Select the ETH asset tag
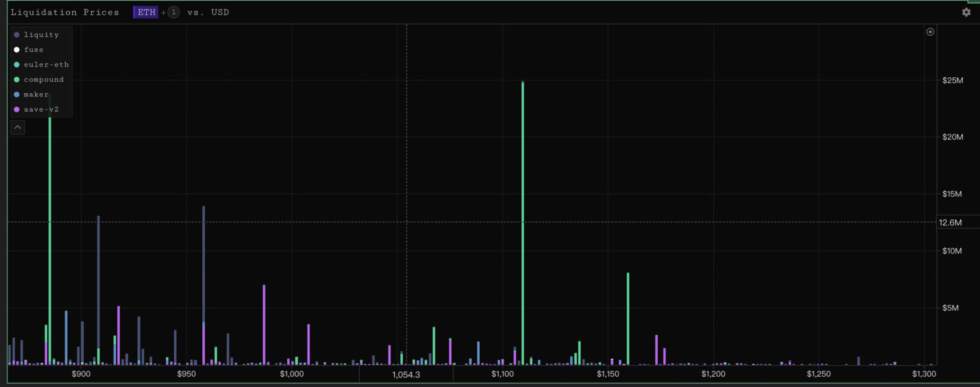 click(x=145, y=12)
